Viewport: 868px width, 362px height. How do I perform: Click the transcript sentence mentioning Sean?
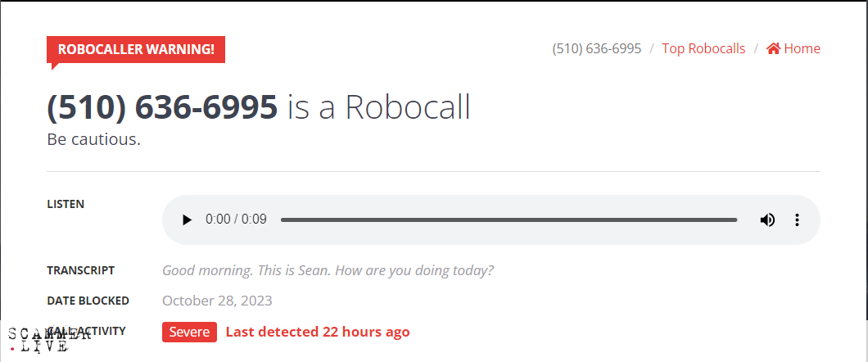coord(328,270)
